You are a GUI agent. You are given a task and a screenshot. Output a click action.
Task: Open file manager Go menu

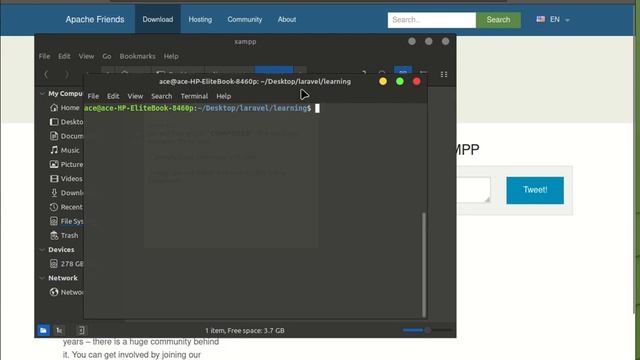point(107,56)
